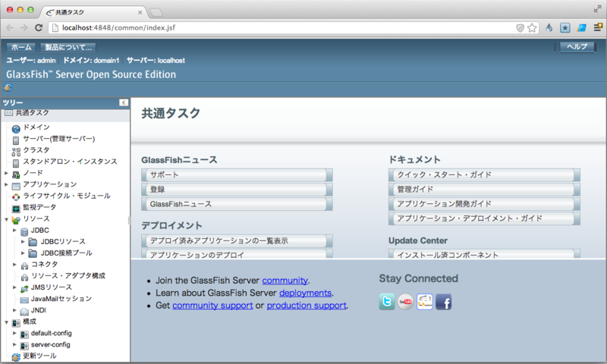Click the production support link

click(307, 306)
